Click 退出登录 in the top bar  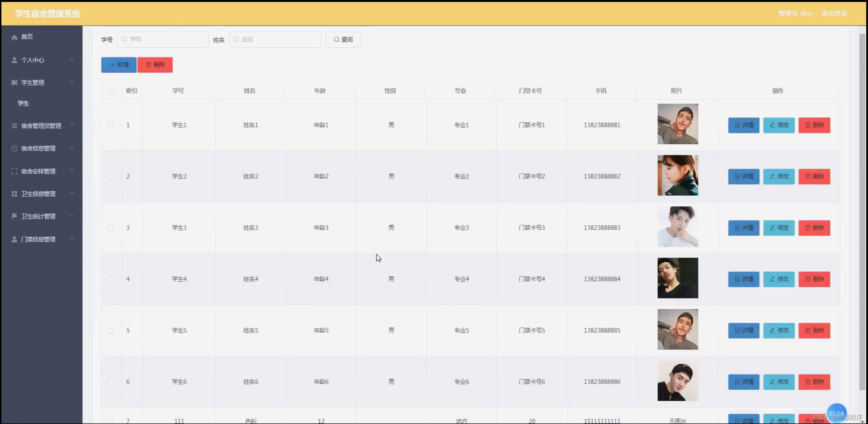(834, 13)
